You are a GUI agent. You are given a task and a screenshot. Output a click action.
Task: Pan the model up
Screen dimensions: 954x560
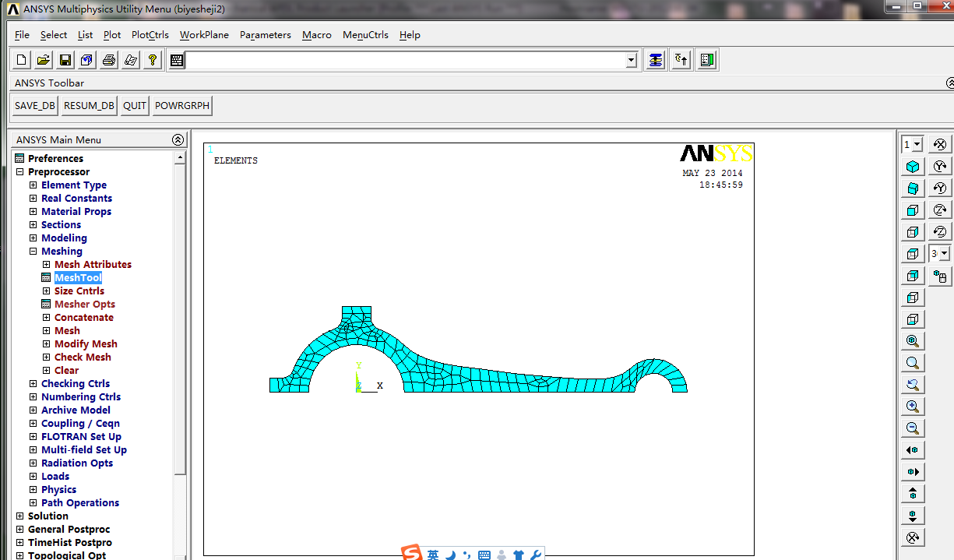913,494
